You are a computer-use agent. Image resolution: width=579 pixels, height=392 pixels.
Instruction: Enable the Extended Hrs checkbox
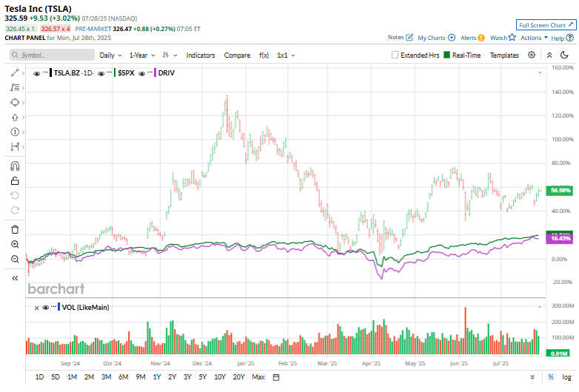pyautogui.click(x=395, y=55)
